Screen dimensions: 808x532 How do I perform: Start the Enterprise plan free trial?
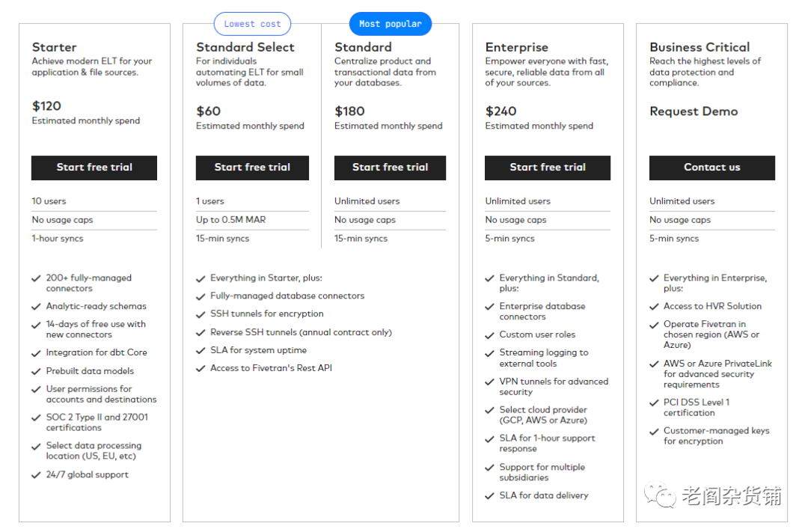click(x=548, y=168)
